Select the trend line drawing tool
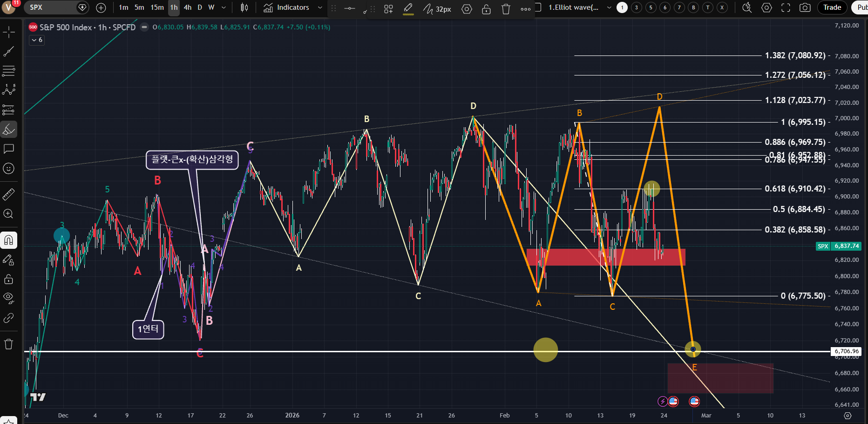The height and width of the screenshot is (424, 868). pos(9,51)
